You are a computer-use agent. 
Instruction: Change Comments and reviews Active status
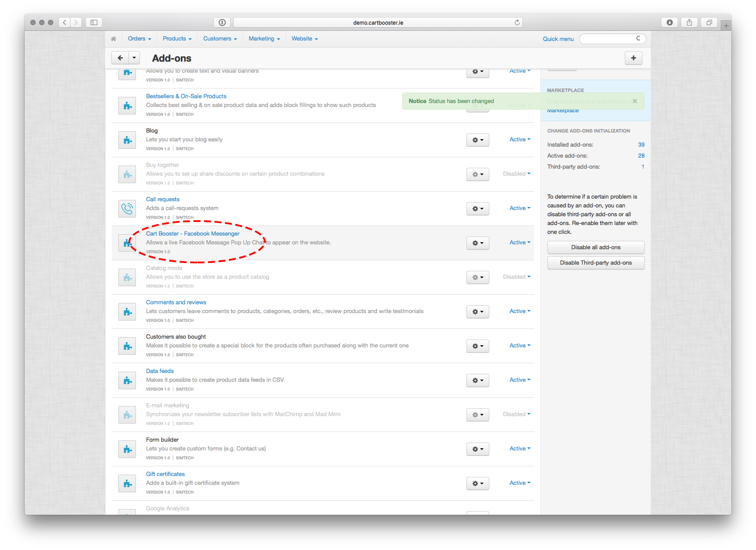pos(520,311)
